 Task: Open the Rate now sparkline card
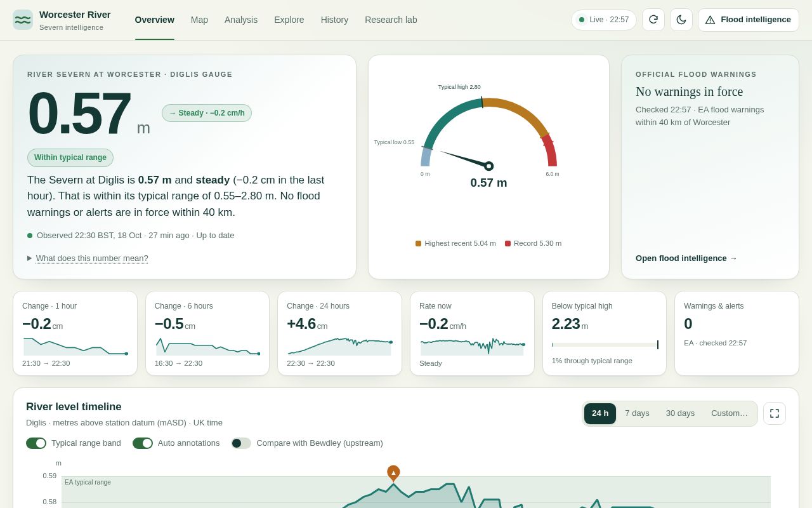click(x=472, y=333)
